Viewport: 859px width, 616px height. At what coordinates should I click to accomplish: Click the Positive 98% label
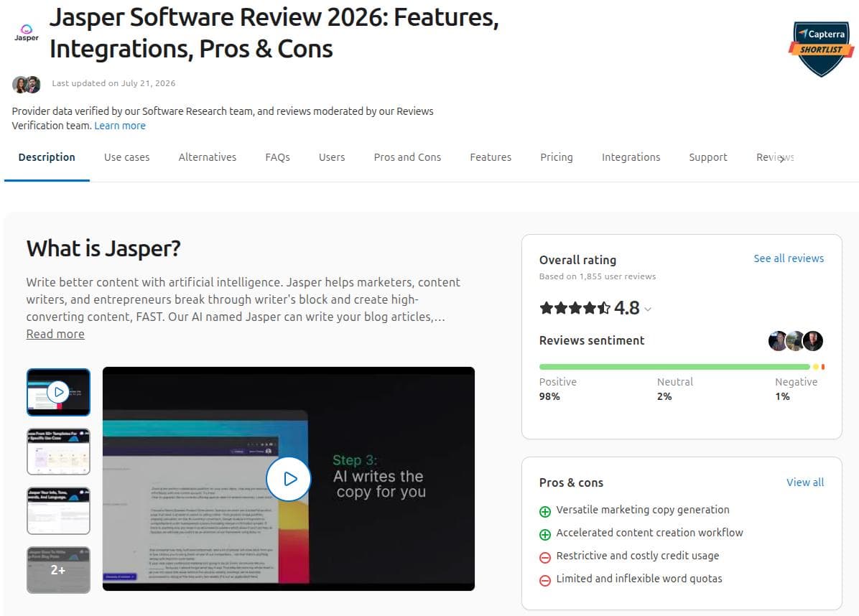click(x=557, y=388)
